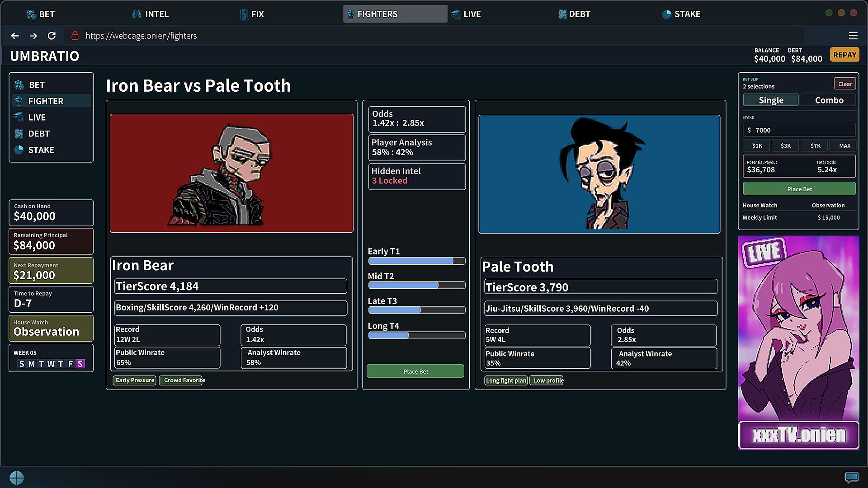Open the Hidden Intel locked box

tap(416, 176)
